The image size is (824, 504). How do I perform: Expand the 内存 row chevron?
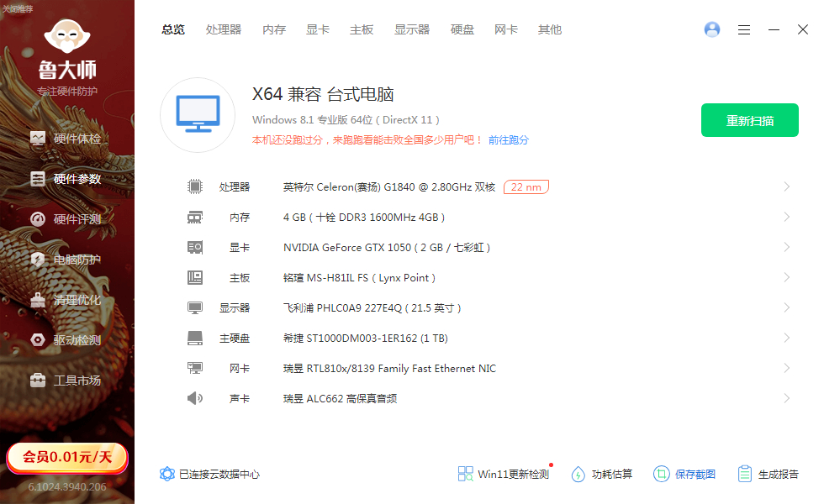point(787,217)
